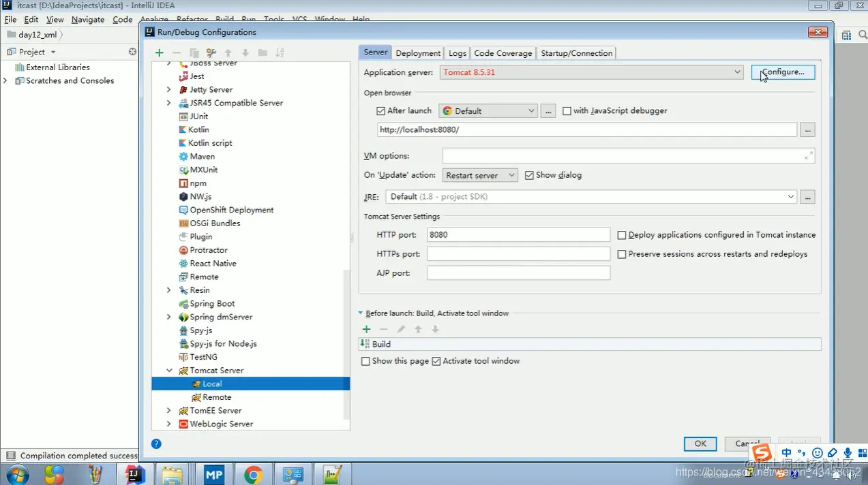
Task: Open the help question mark icon
Action: tap(156, 443)
